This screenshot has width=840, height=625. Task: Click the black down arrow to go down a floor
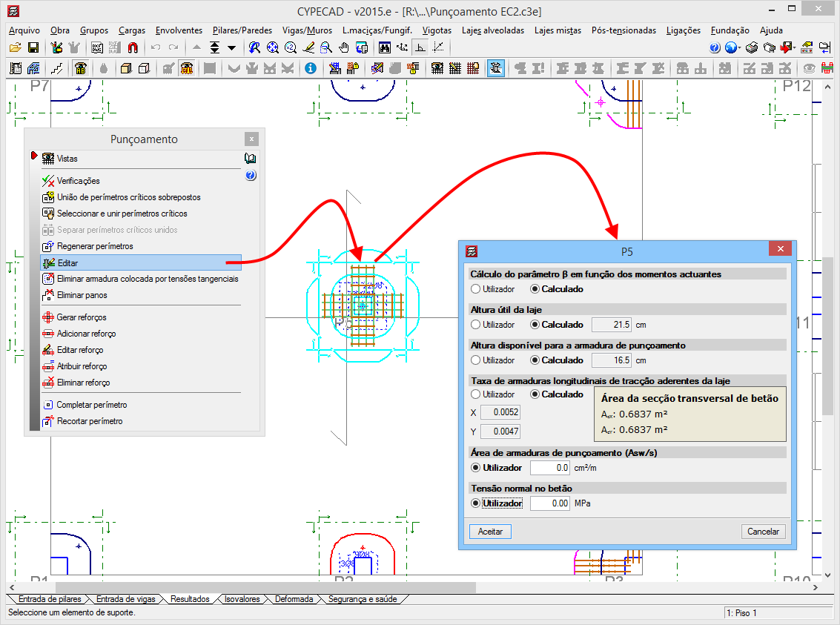232,47
